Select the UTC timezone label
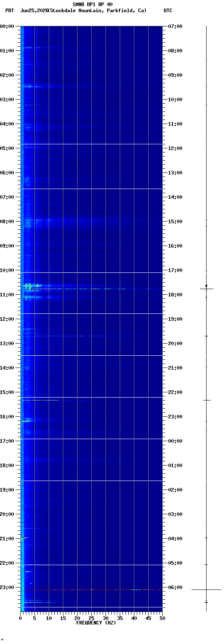The width and height of the screenshot is (224, 644). (168, 11)
